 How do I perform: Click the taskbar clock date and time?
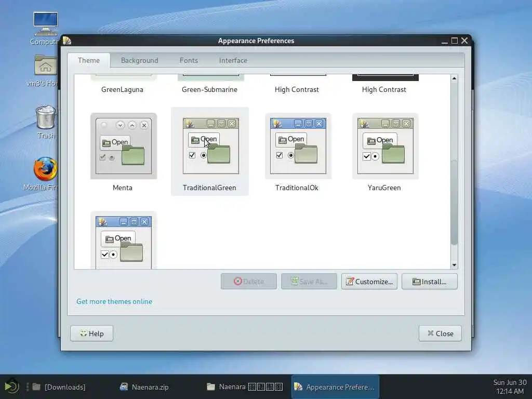(510, 387)
